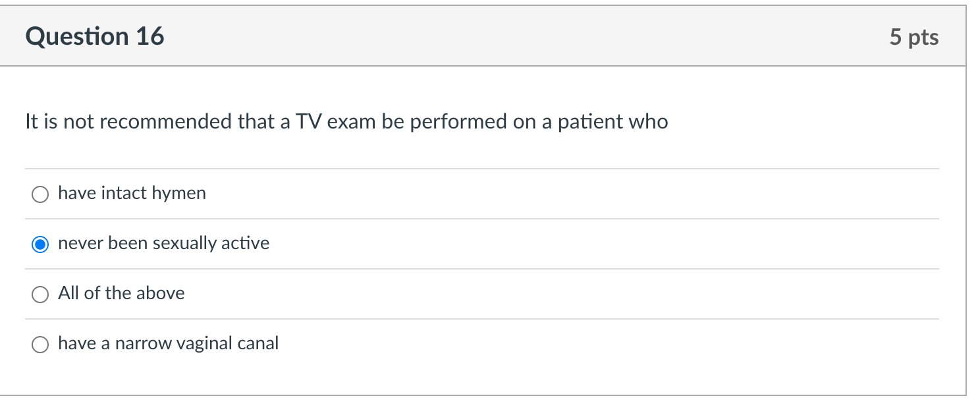
Task: Click the "have intact hymen" answer label
Action: point(132,193)
